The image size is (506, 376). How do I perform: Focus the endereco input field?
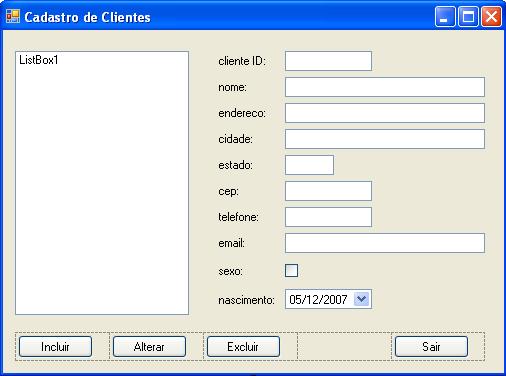click(385, 113)
